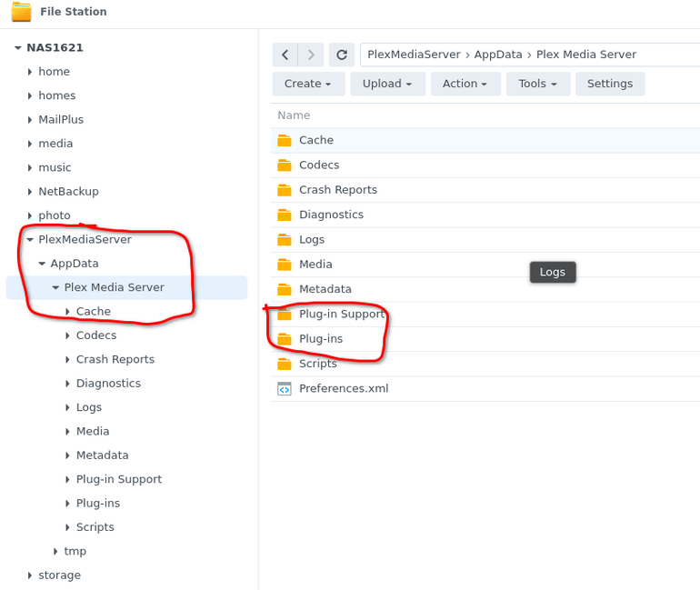Click the refresh folder icon
This screenshot has width=700, height=590.
342,55
